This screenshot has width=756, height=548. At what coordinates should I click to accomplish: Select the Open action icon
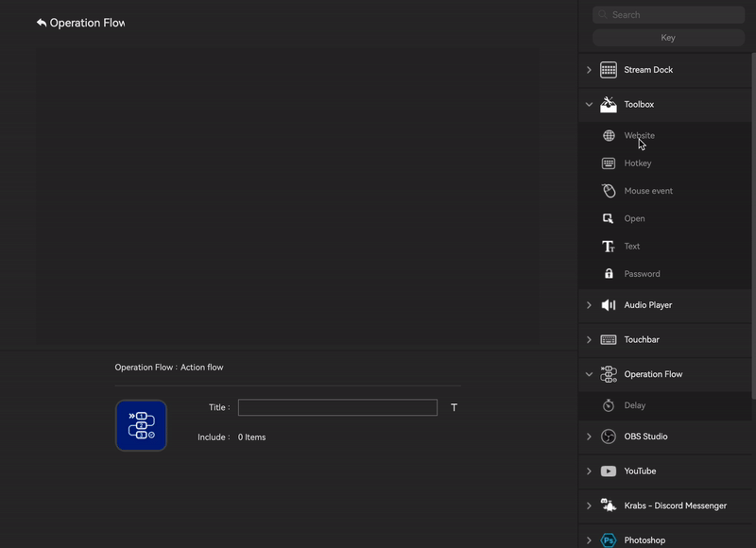click(609, 218)
